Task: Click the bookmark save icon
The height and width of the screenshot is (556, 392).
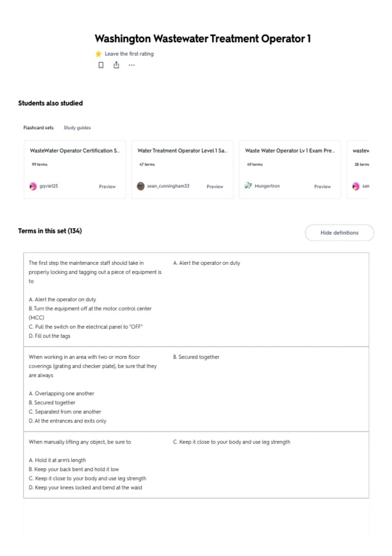Action: point(101,65)
